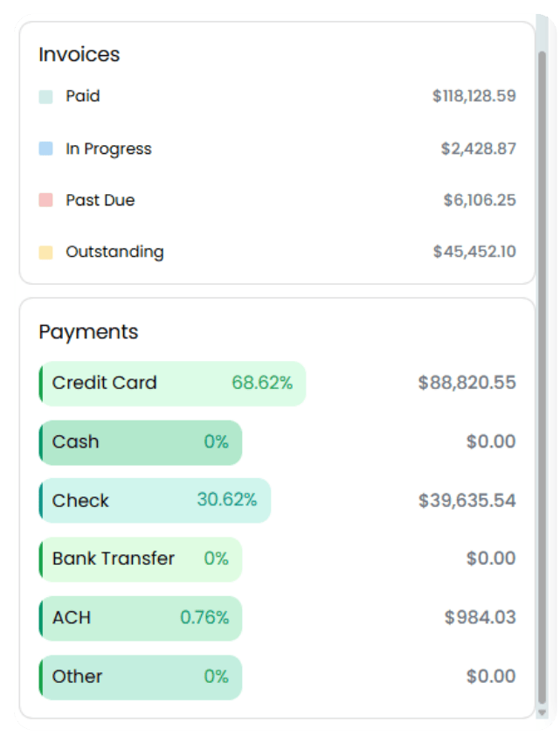This screenshot has width=560, height=743.
Task: Click the Bank Transfer payment bar
Action: coord(141,559)
